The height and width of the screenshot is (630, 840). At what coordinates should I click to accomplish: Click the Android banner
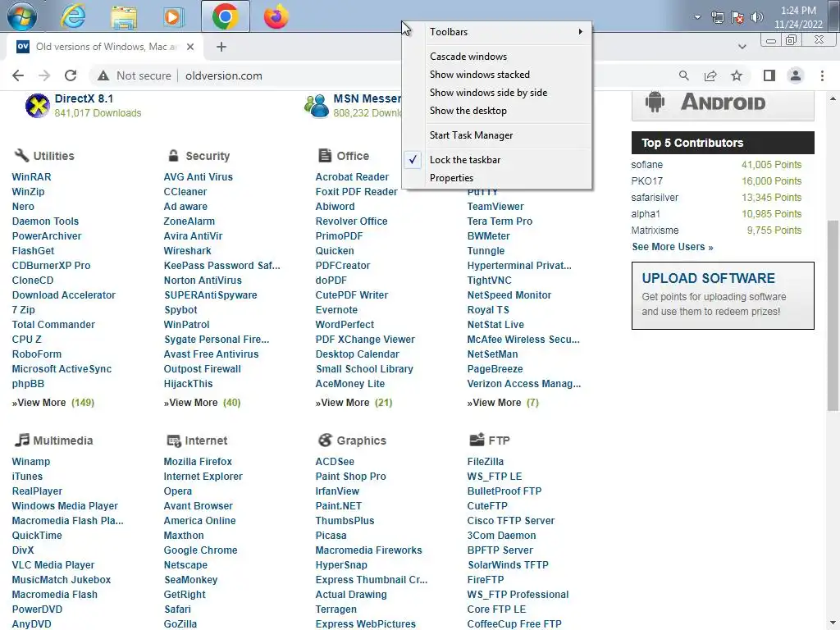tap(723, 104)
